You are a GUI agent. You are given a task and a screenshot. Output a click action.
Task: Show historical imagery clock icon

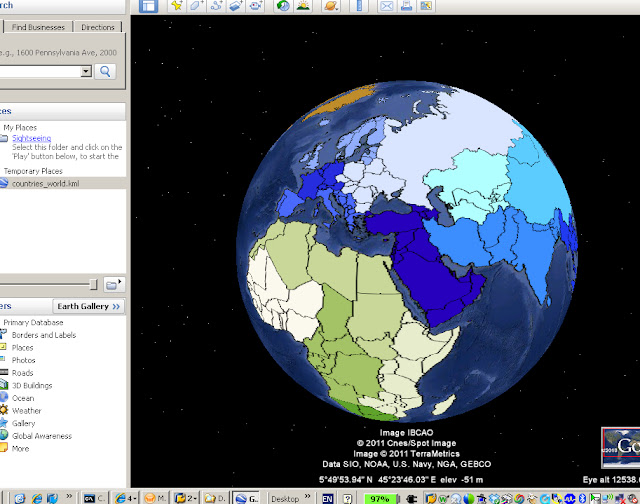[x=283, y=6]
